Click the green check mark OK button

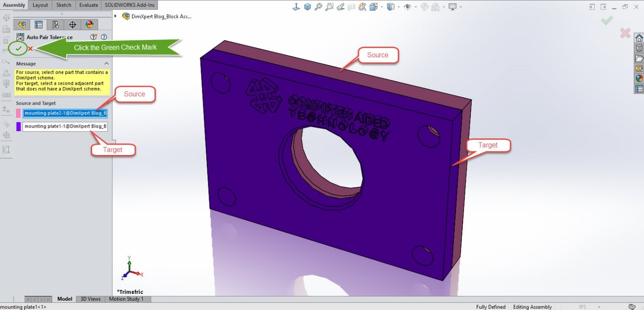[18, 48]
